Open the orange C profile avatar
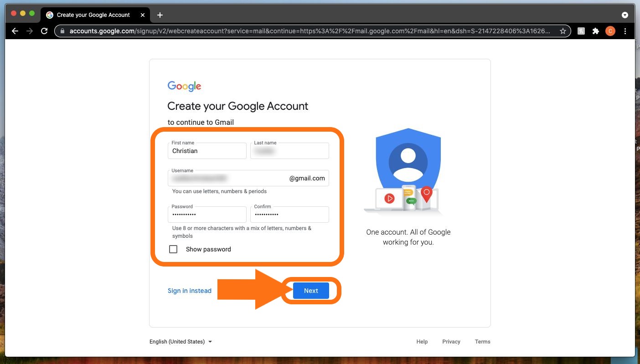The width and height of the screenshot is (640, 364). click(x=610, y=31)
